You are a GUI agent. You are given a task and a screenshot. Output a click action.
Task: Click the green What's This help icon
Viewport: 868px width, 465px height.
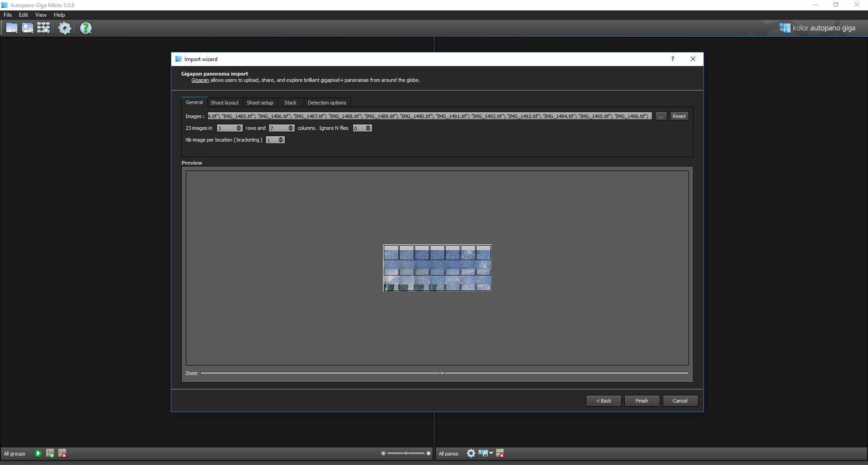(x=85, y=28)
